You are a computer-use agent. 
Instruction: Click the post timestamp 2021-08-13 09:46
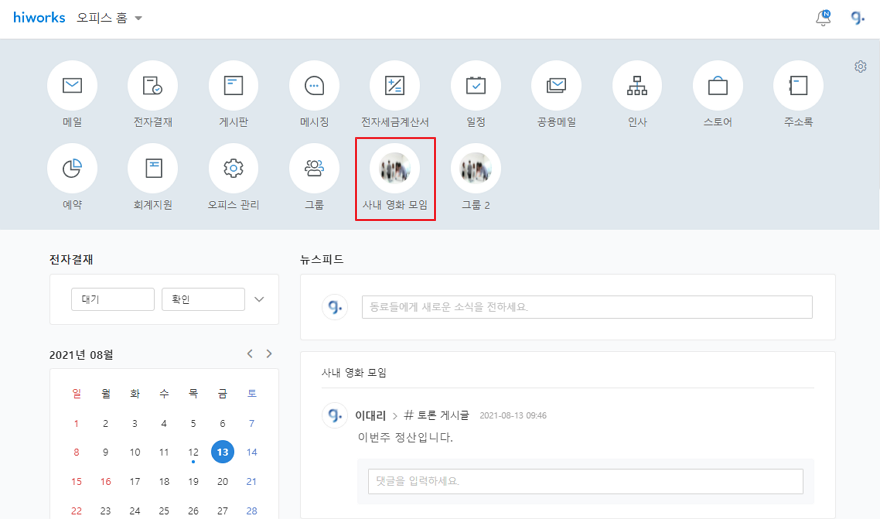coord(513,416)
